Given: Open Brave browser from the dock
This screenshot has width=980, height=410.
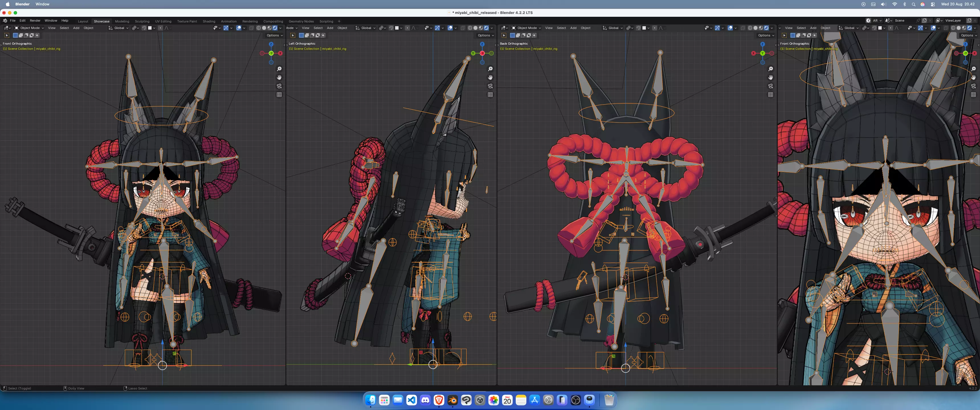Looking at the screenshot, I should pos(439,400).
